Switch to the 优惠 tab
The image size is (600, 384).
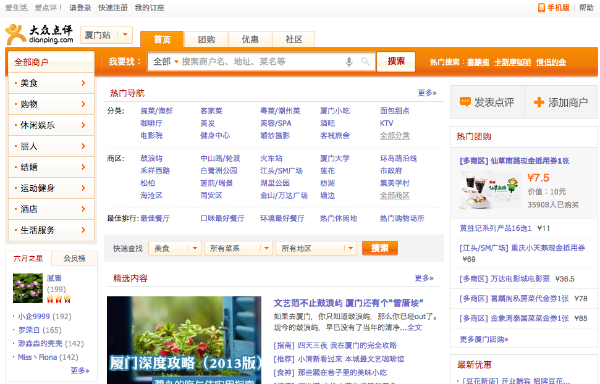pyautogui.click(x=250, y=39)
